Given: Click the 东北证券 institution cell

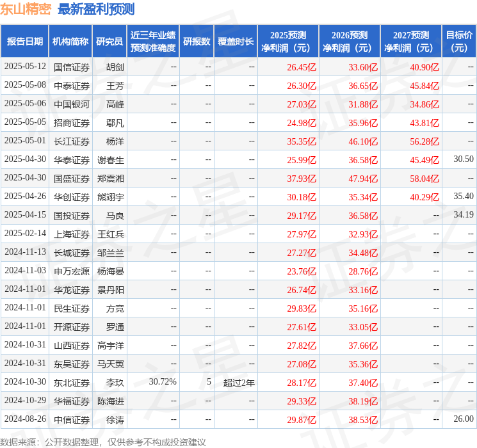Looking at the screenshot, I should point(72,383).
